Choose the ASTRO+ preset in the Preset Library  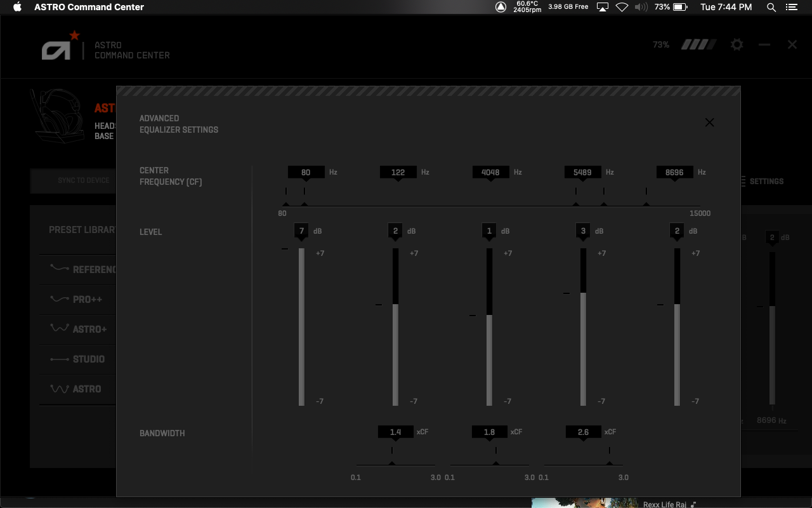[x=78, y=329]
